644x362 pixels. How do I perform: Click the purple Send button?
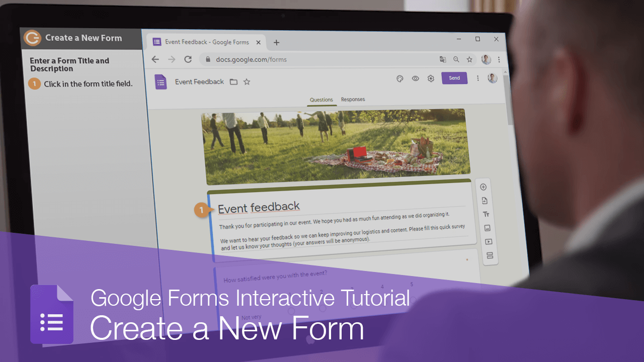click(454, 78)
